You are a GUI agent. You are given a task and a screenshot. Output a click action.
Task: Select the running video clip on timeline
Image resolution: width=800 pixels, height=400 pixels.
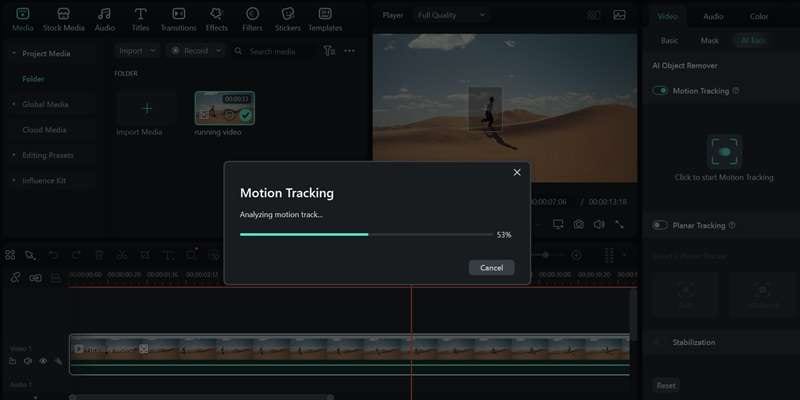point(349,354)
